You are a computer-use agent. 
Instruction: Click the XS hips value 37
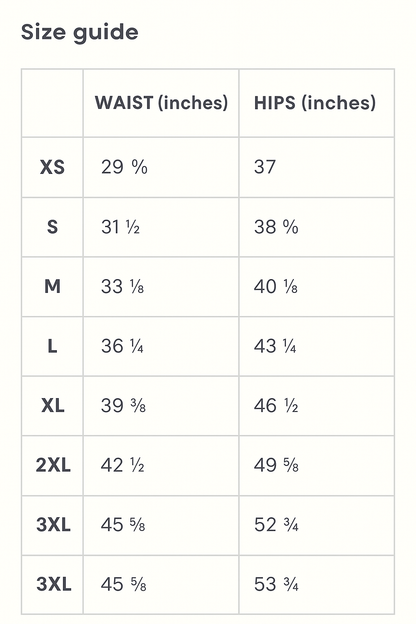pos(265,167)
